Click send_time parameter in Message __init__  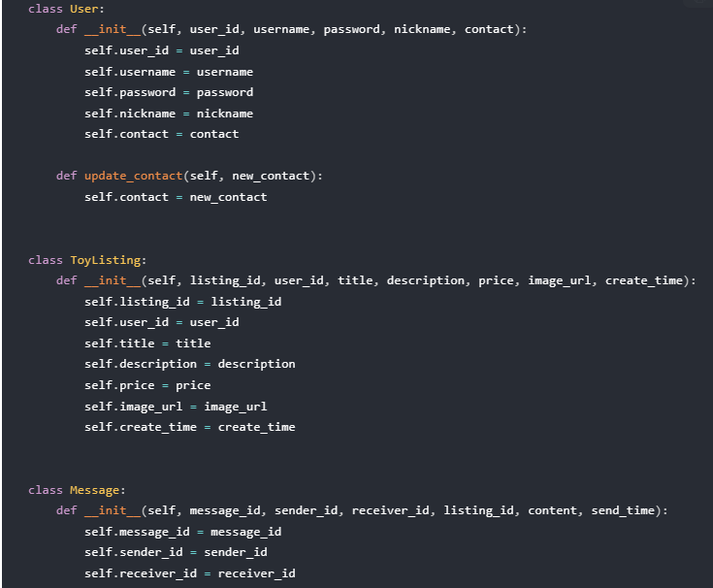pyautogui.click(x=623, y=510)
